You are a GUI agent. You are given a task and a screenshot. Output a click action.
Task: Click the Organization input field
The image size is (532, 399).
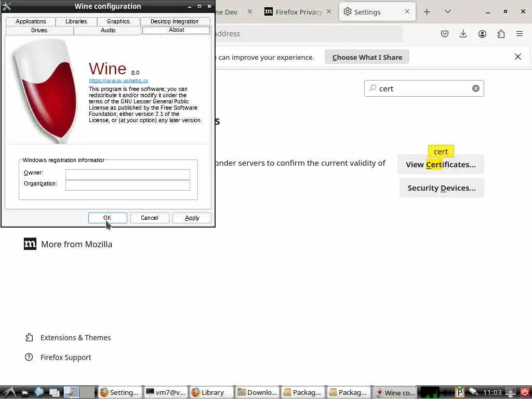pos(128,185)
